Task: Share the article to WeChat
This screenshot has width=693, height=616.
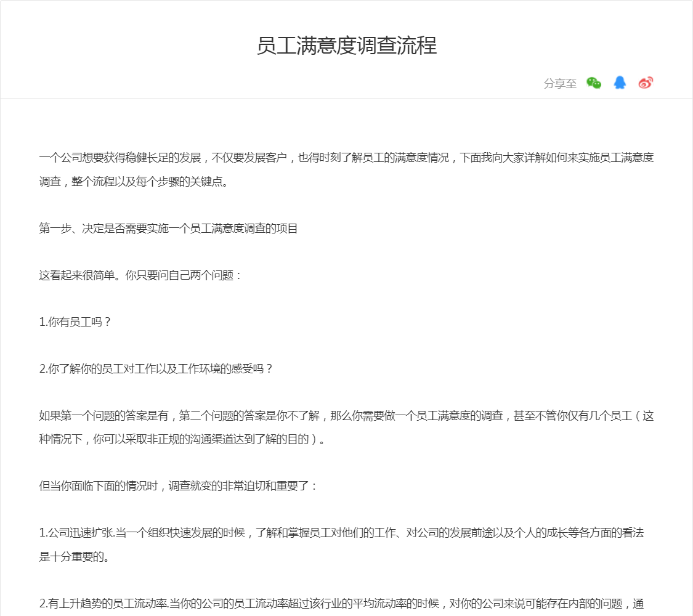Action: coord(594,83)
